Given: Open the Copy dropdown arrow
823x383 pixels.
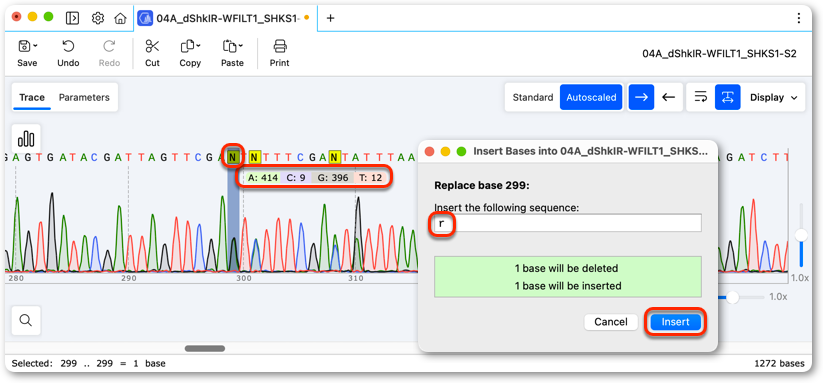Looking at the screenshot, I should (198, 46).
